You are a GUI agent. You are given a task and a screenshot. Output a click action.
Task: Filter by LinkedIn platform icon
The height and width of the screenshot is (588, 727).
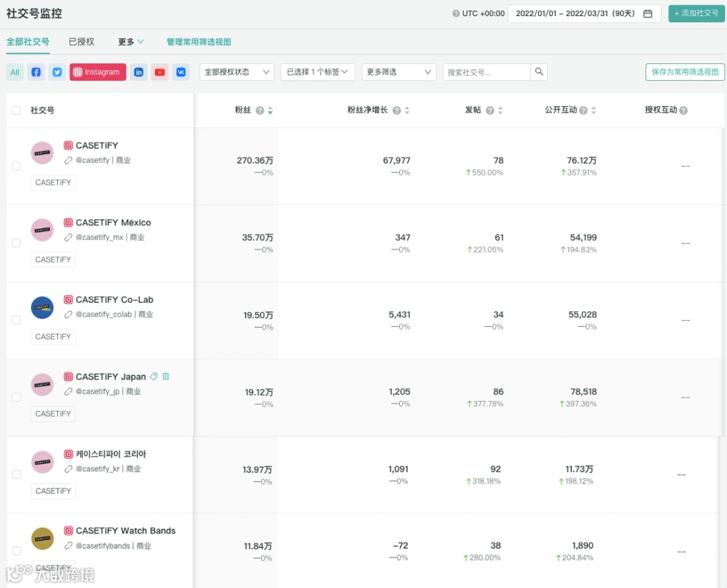pos(139,72)
